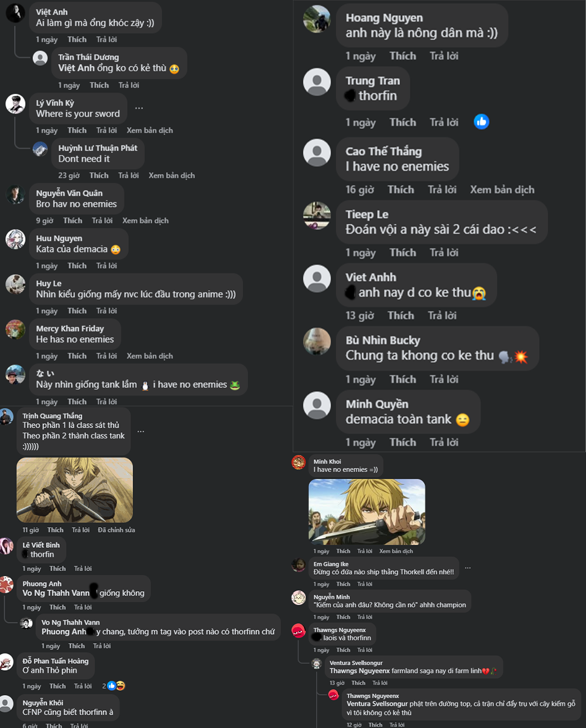Like Cao Thế Thắng's comment via Thích
586x728 pixels.
click(401, 189)
